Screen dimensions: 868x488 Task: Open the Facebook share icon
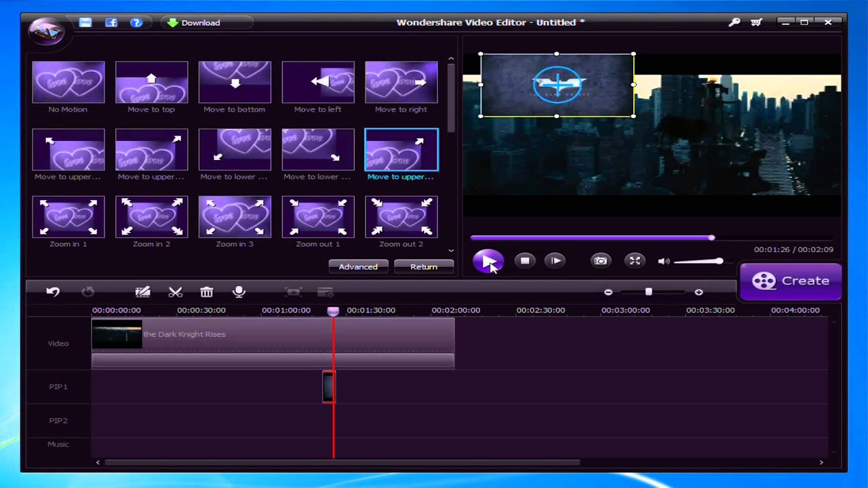pos(111,22)
